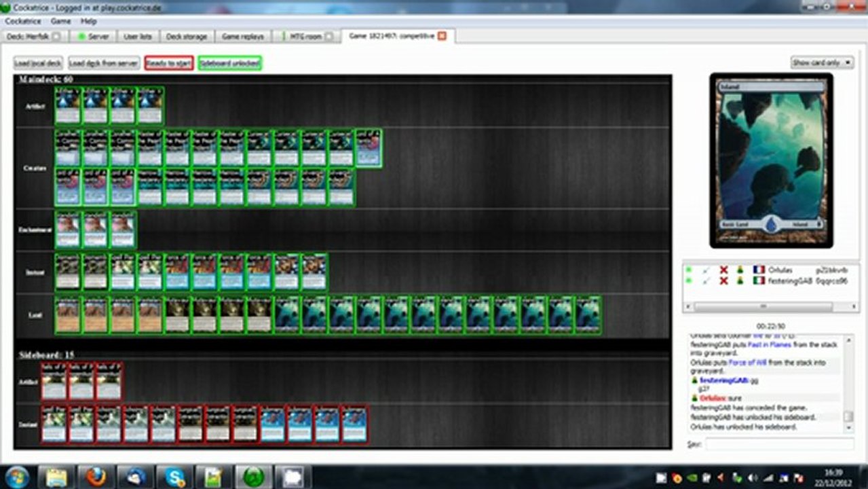
Task: Click the red Orlulas name in chat
Action: (x=714, y=398)
